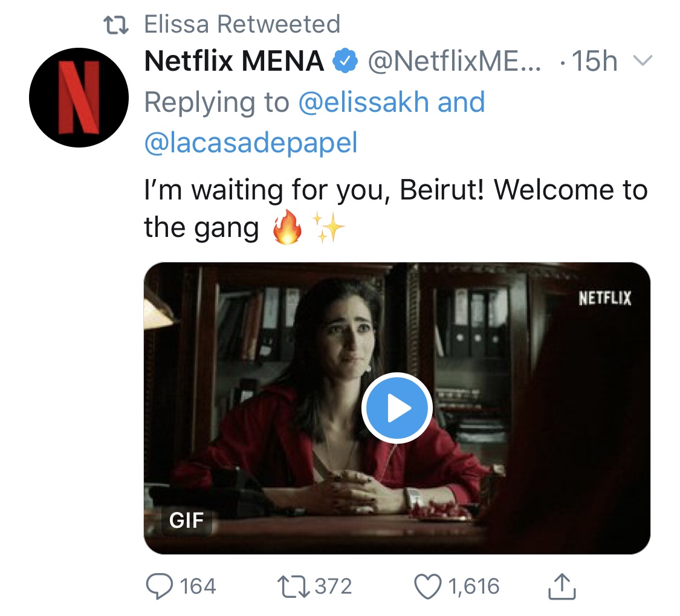Screen dimensions: 680x616
Task: Click the 1,616 likes count
Action: pos(473,586)
